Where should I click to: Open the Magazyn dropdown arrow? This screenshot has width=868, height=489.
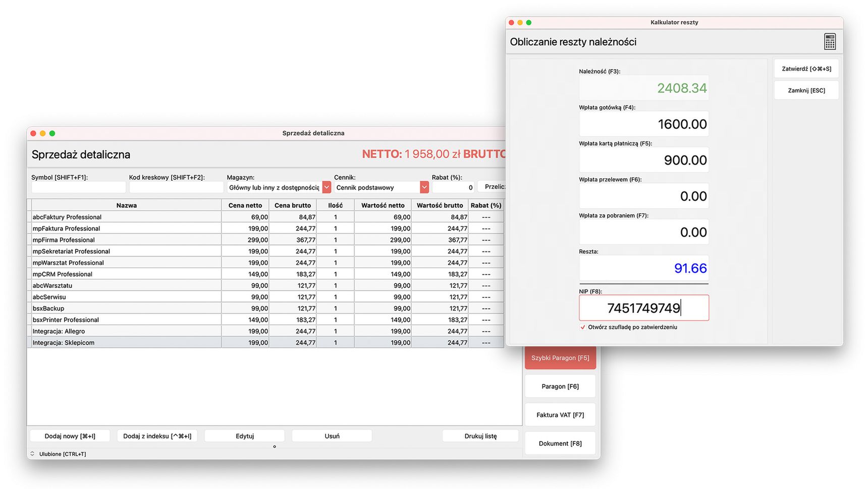coord(327,187)
